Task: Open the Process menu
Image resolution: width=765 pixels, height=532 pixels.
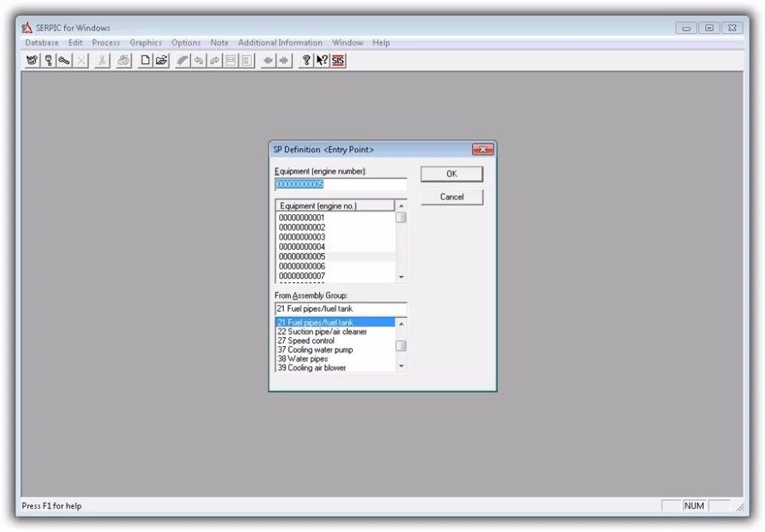Action: pos(106,43)
